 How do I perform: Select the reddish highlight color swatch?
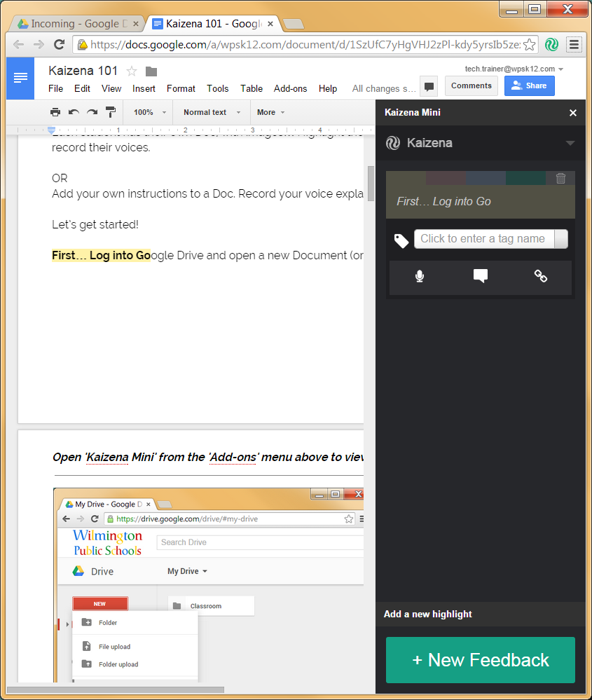(446, 178)
